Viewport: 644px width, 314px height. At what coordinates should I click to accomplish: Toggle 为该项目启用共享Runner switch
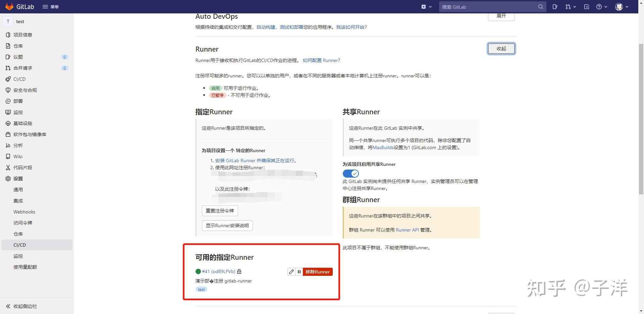coord(351,173)
